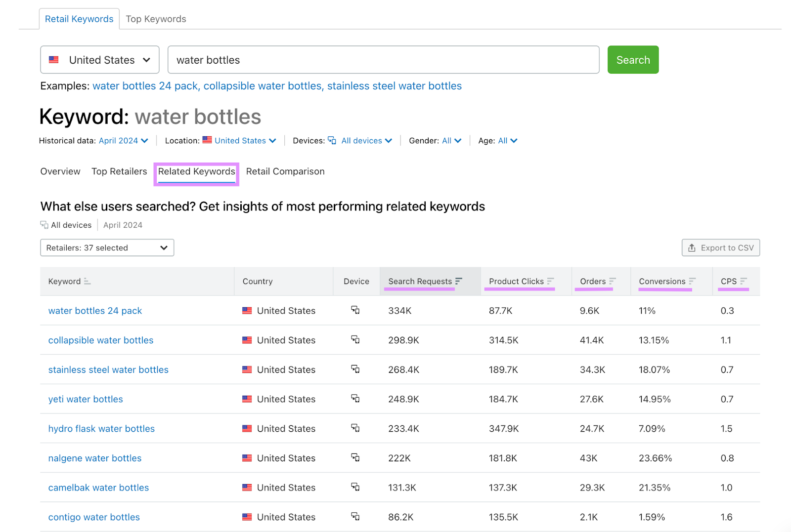Click the water bottles keyword search field
Screen dimensions: 791x532
coord(383,60)
